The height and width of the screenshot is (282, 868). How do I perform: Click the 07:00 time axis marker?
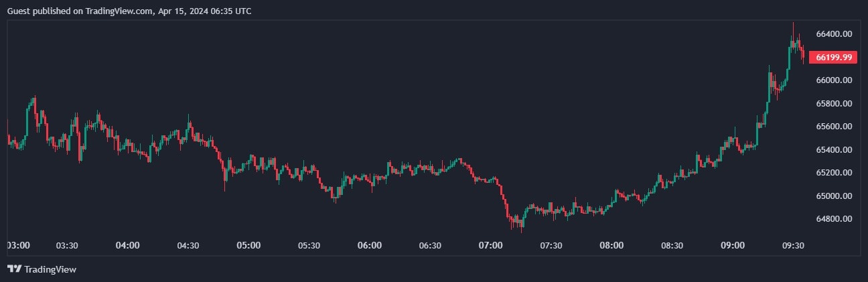pyautogui.click(x=491, y=246)
